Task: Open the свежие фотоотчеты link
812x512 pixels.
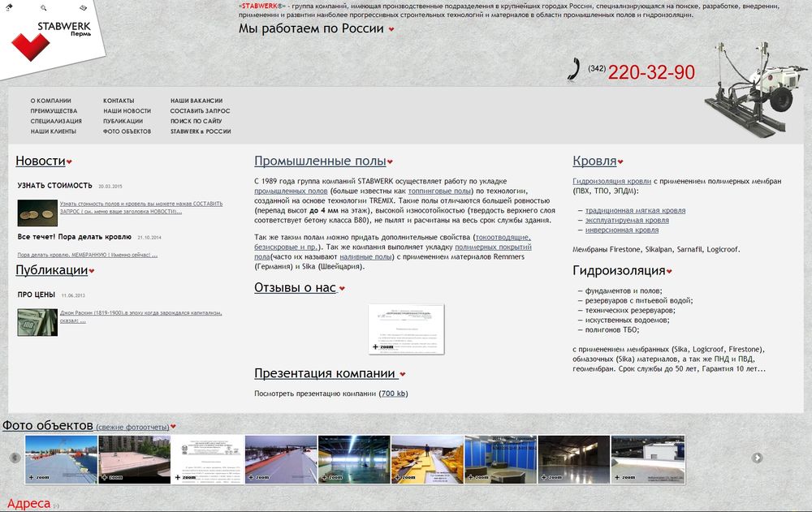Action: click(132, 428)
